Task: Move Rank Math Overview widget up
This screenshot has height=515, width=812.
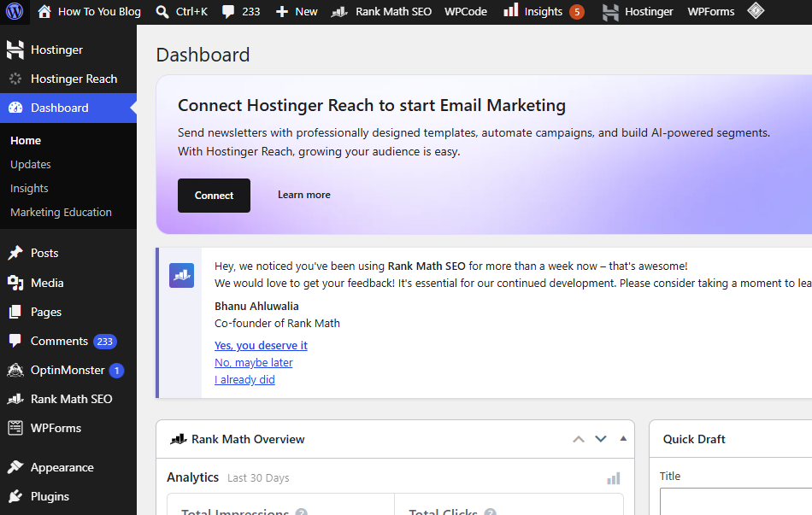Action: 579,439
